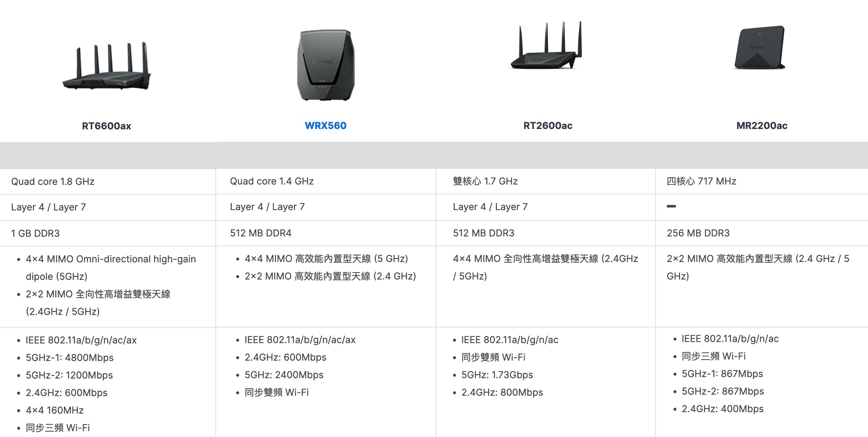
Task: Select the RT6600ax model name
Action: 106,126
